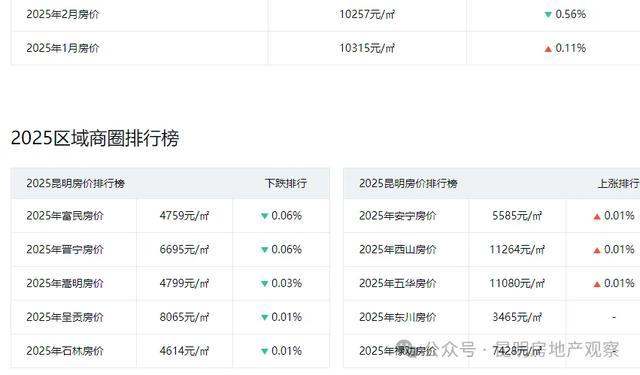The width and height of the screenshot is (640, 375).
Task: Open the 2025年石林房价 entry
Action: (x=64, y=351)
